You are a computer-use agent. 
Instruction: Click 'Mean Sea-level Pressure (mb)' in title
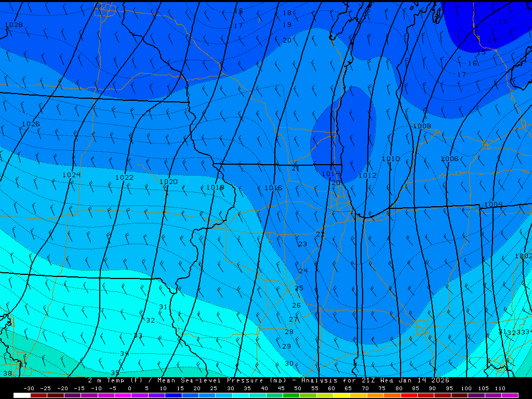click(222, 380)
